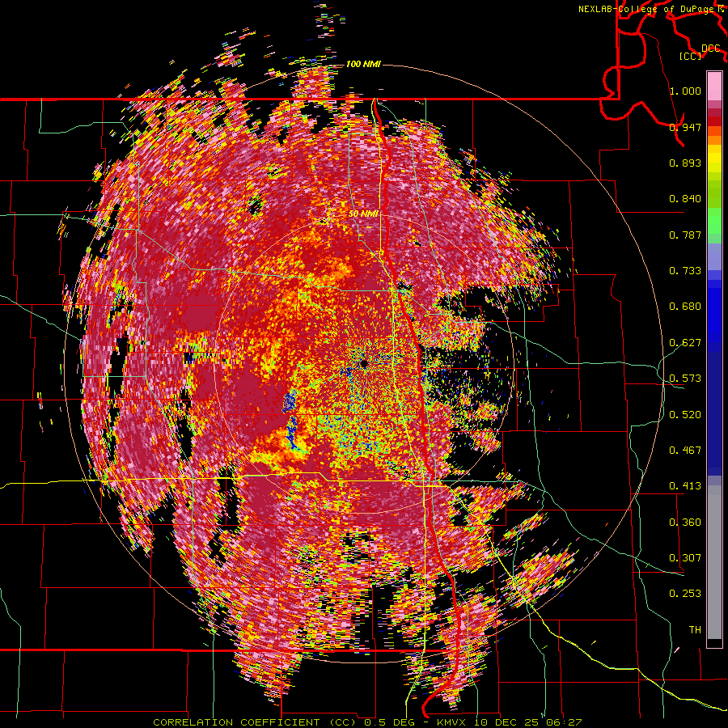The image size is (728, 728).
Task: Click the 0.627 legend value
Action: pyautogui.click(x=685, y=343)
